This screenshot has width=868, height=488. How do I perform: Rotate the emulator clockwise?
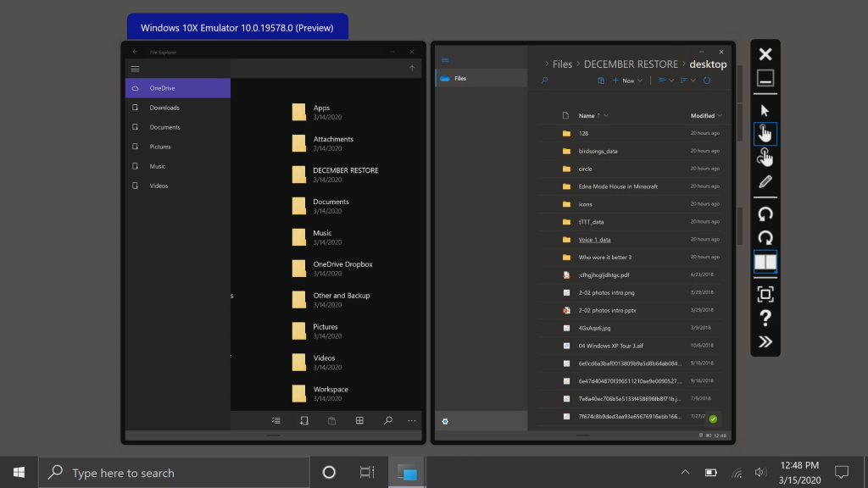(x=765, y=238)
